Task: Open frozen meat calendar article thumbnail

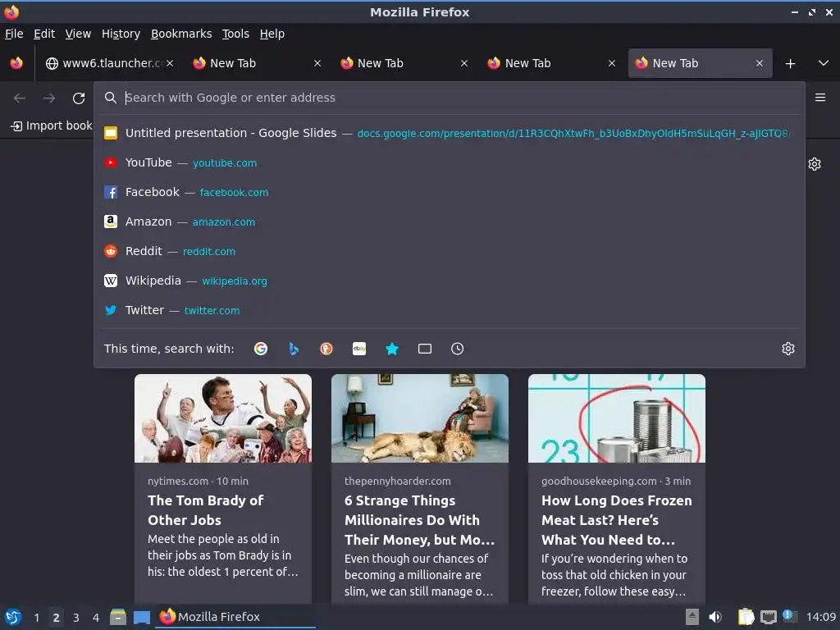Action: point(617,418)
